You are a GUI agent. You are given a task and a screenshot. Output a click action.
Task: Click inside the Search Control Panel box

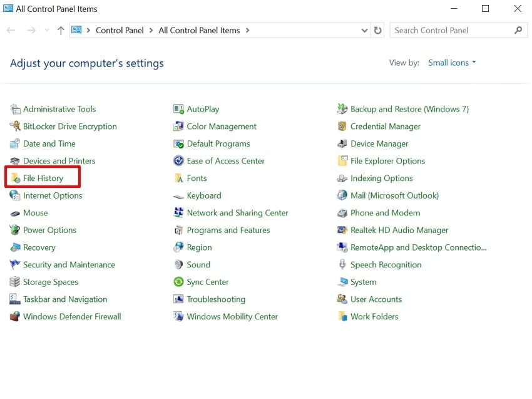pyautogui.click(x=451, y=29)
